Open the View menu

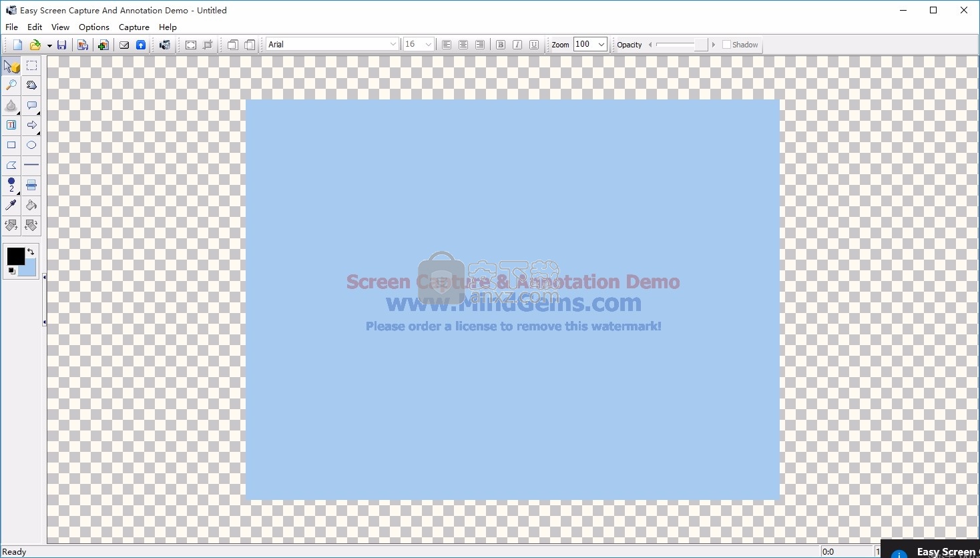[60, 27]
